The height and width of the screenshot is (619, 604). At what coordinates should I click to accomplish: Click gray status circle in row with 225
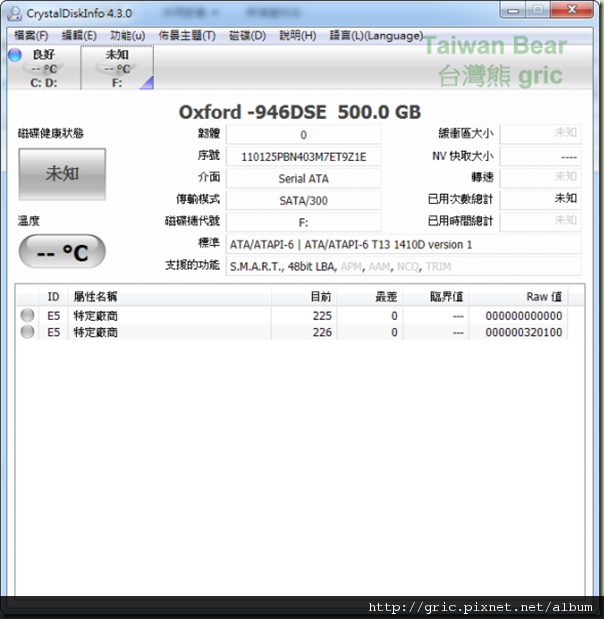[27, 315]
